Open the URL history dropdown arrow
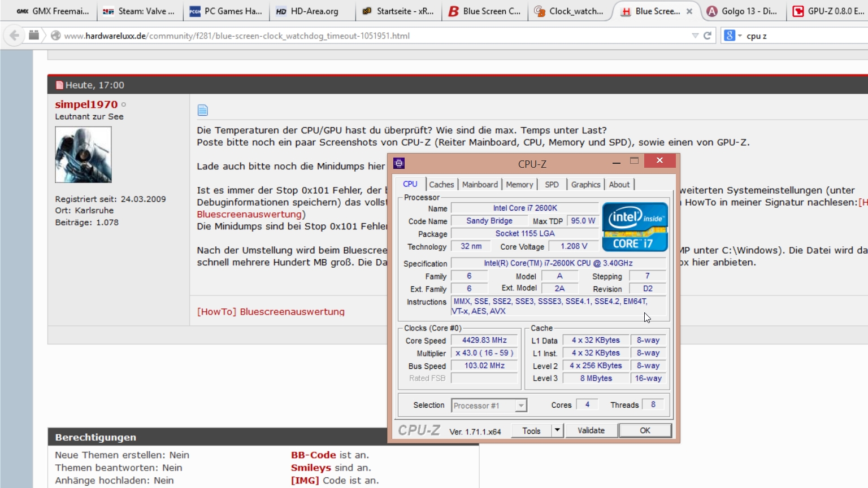The image size is (868, 488). (695, 36)
